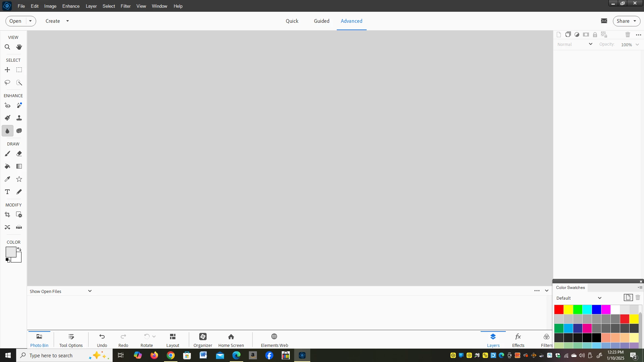Activate the Horizontal Type tool

[7, 192]
